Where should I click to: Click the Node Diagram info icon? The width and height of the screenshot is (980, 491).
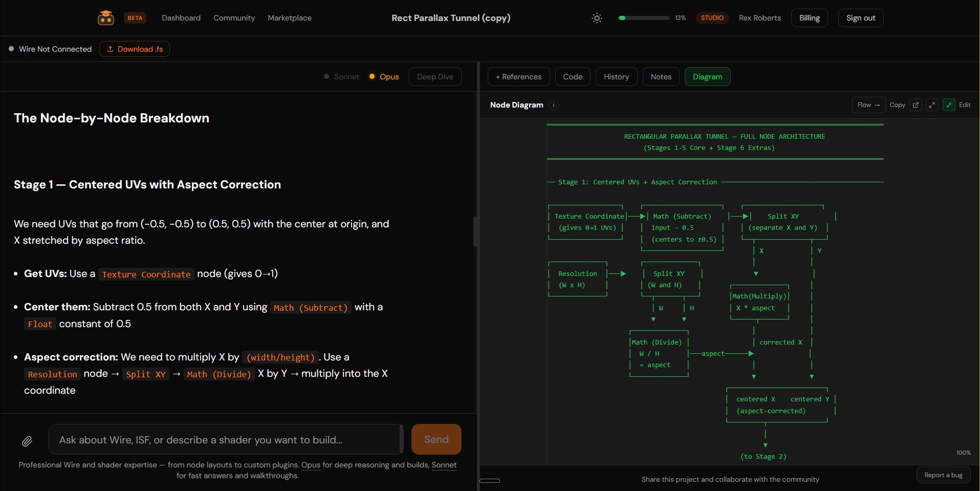554,105
